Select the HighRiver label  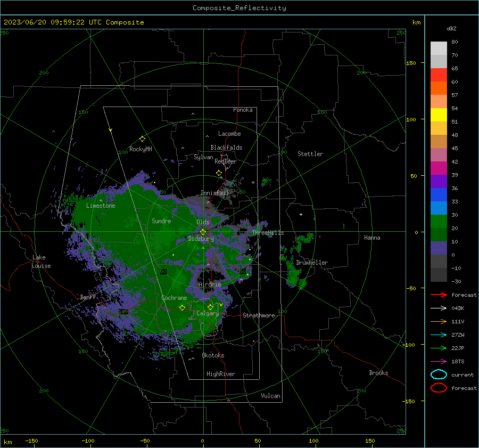(x=221, y=374)
